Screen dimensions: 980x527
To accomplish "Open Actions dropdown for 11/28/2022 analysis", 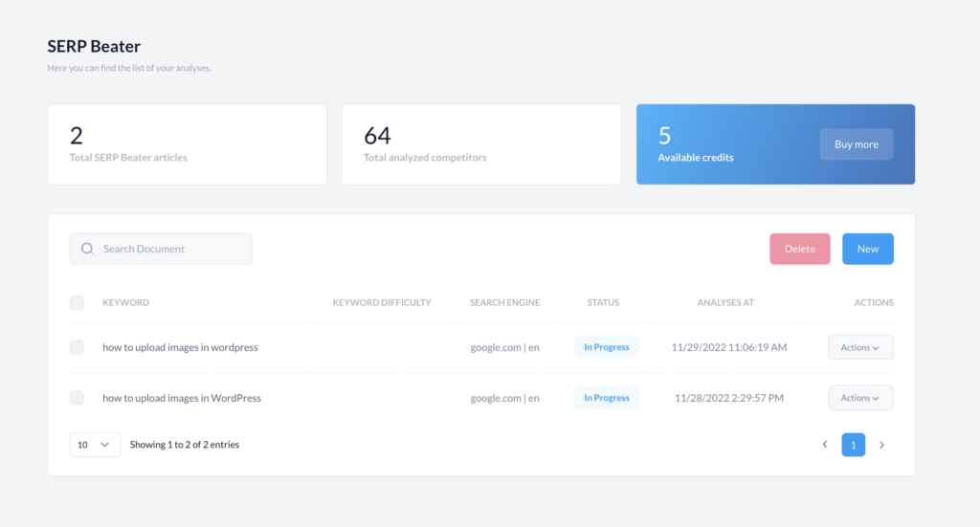I will point(860,398).
